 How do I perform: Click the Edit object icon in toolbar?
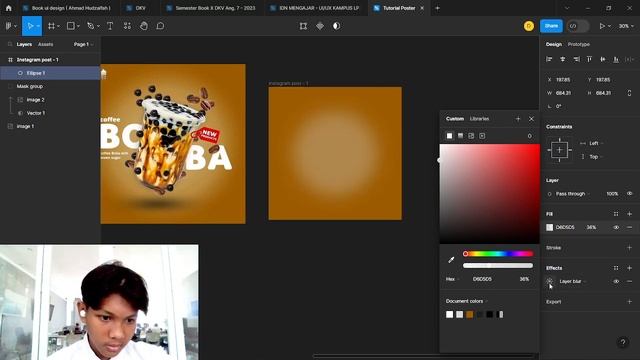click(303, 26)
